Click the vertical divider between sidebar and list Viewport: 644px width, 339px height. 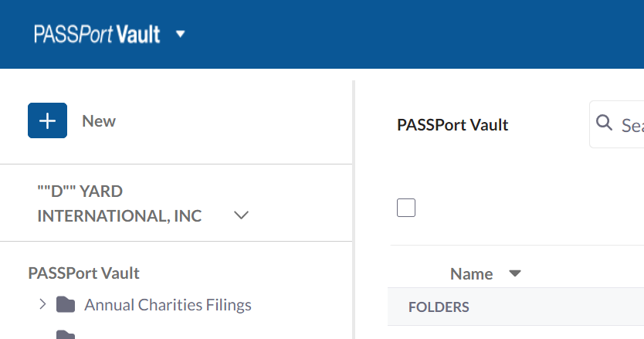[x=354, y=208]
